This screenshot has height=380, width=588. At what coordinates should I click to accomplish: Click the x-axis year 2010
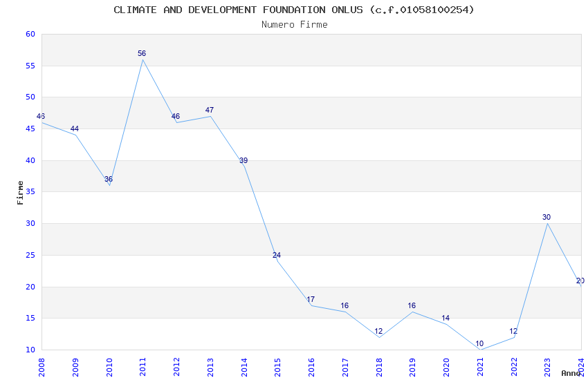109,367
